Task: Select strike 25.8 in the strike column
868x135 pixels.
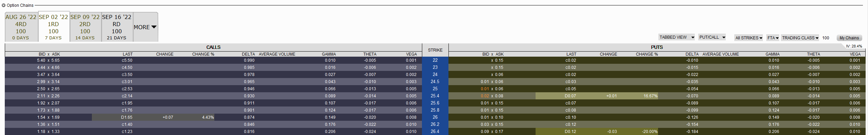Action: click(x=435, y=110)
